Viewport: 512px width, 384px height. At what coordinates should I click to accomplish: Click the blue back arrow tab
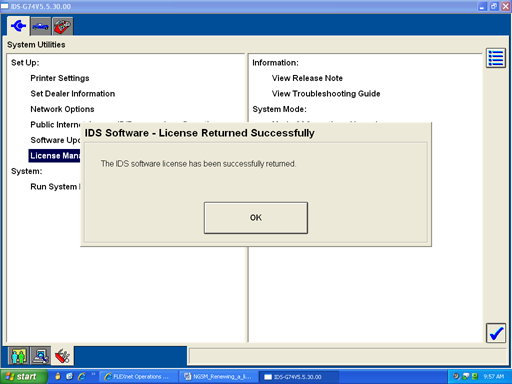(18, 26)
